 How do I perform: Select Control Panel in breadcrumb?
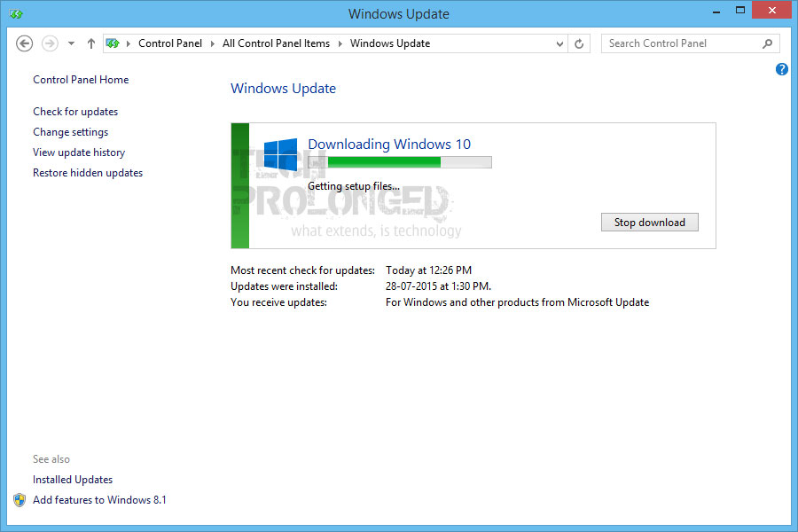click(x=170, y=43)
